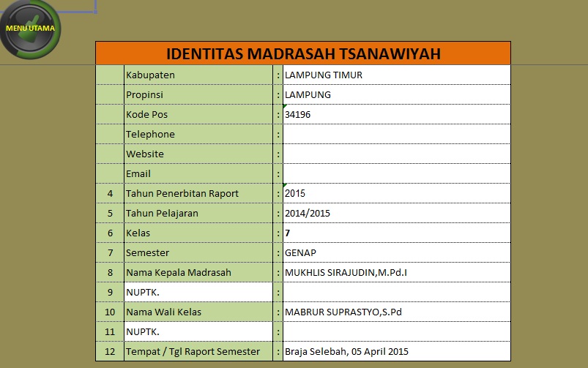This screenshot has height=368, width=588.
Task: Click the MABRUR SUPRASTYO,S.Pd cell
Action: (397, 312)
